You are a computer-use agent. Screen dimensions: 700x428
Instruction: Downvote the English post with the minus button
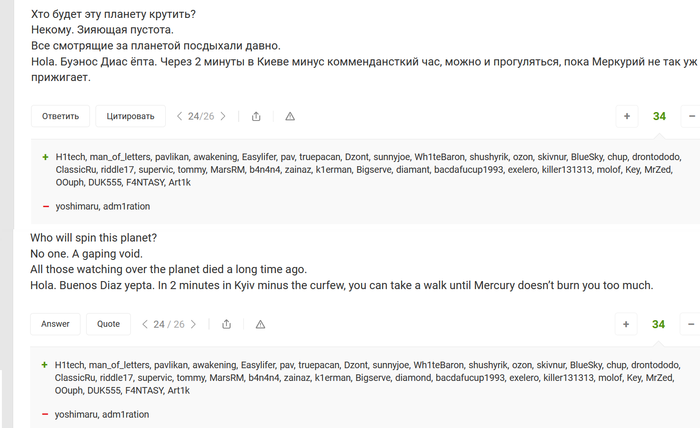tap(690, 324)
